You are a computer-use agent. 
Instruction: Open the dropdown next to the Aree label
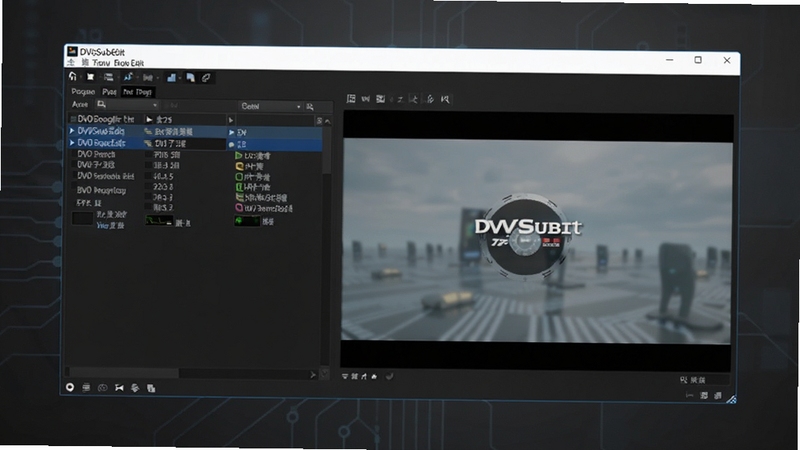point(128,105)
